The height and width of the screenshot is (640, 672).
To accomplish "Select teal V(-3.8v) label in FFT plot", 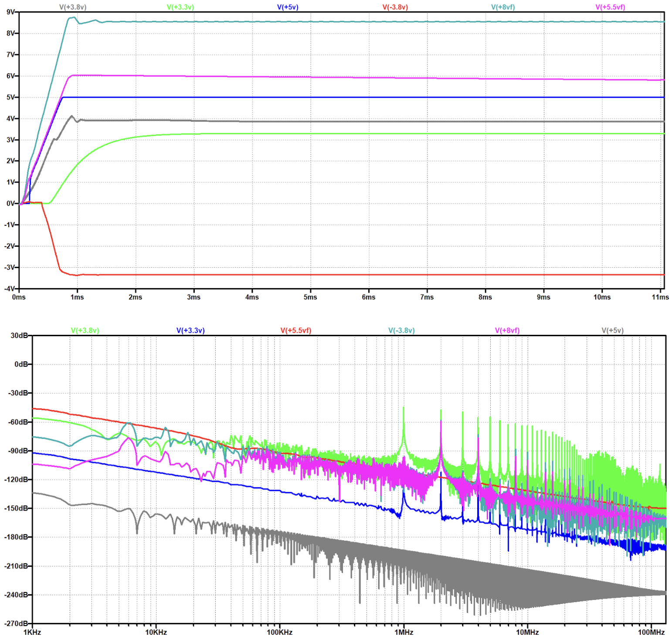I will [x=401, y=330].
